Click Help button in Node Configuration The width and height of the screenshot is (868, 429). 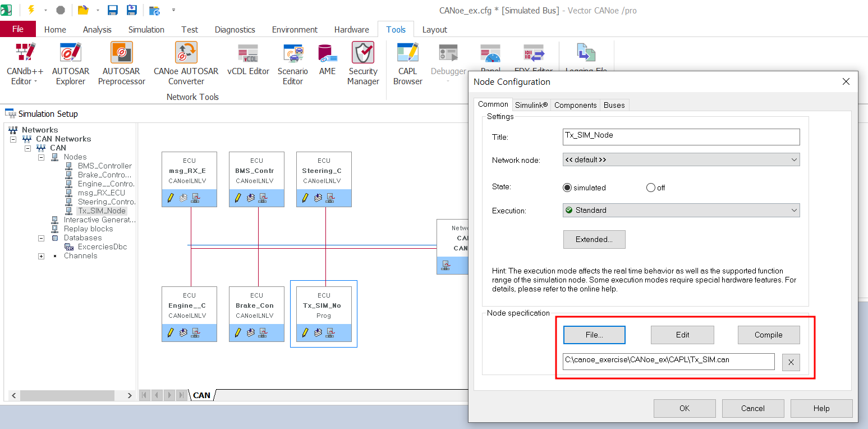click(x=821, y=408)
